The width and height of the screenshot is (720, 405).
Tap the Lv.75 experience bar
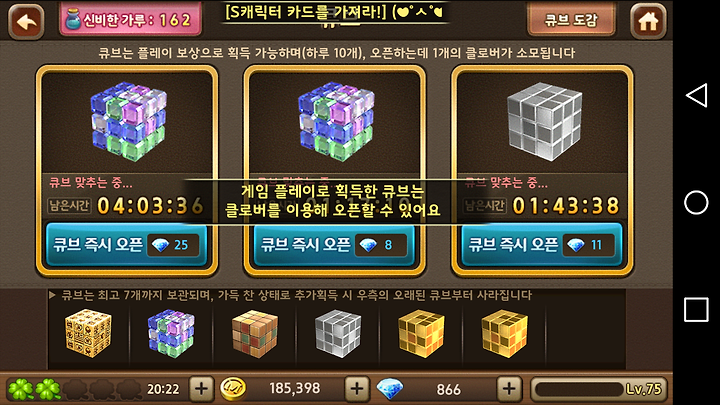pyautogui.click(x=598, y=389)
